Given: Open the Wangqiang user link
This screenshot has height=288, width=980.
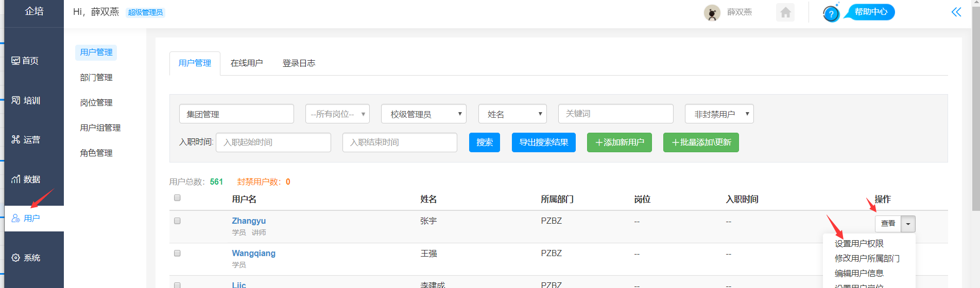Looking at the screenshot, I should (253, 253).
